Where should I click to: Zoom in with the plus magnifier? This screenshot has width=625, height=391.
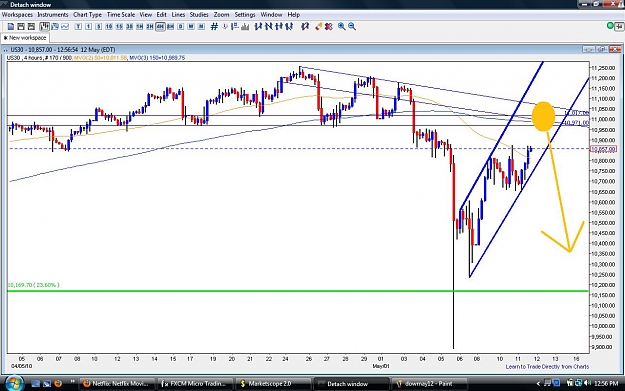[x=342, y=27]
